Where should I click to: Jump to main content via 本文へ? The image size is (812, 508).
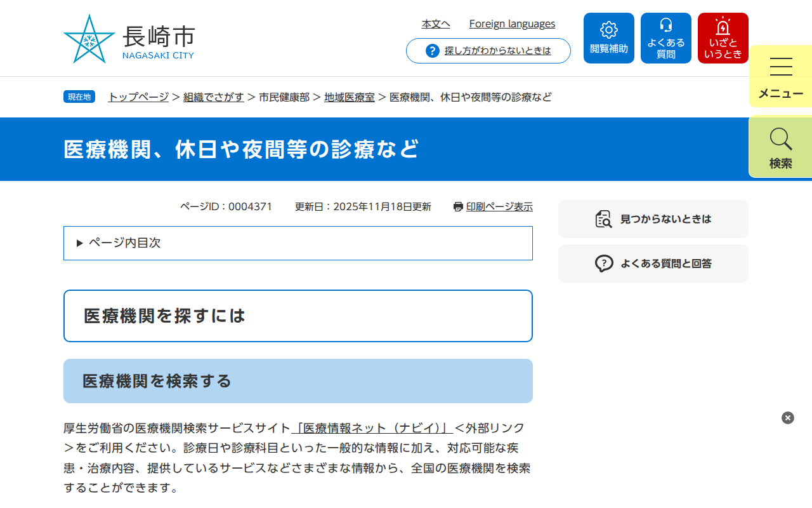click(436, 24)
